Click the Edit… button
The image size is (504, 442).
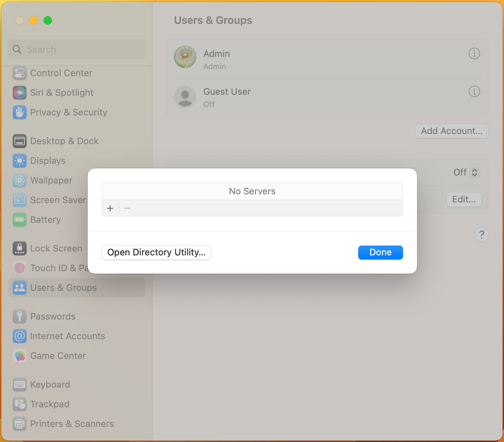click(464, 200)
